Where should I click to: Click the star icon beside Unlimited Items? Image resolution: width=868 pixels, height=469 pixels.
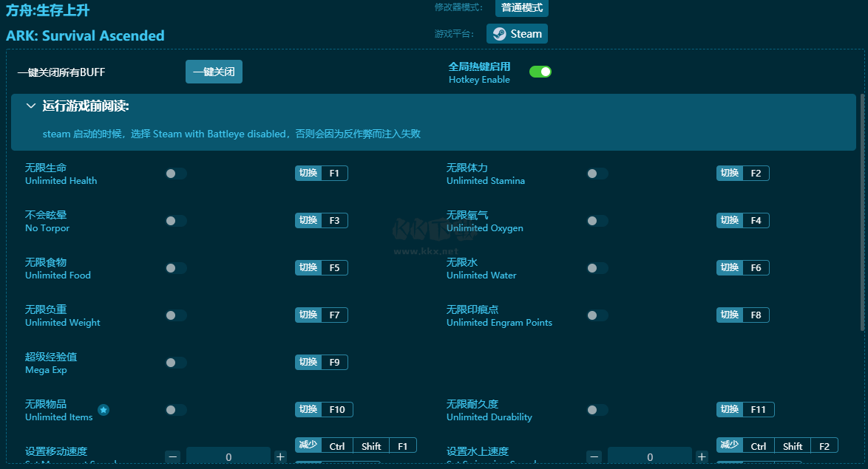tap(104, 410)
